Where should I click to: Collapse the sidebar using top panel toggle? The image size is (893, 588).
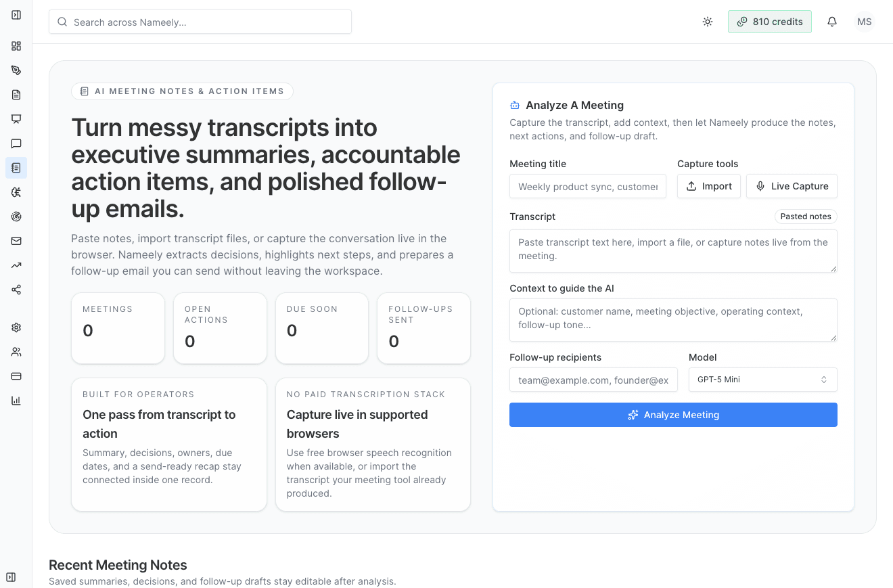(x=16, y=14)
